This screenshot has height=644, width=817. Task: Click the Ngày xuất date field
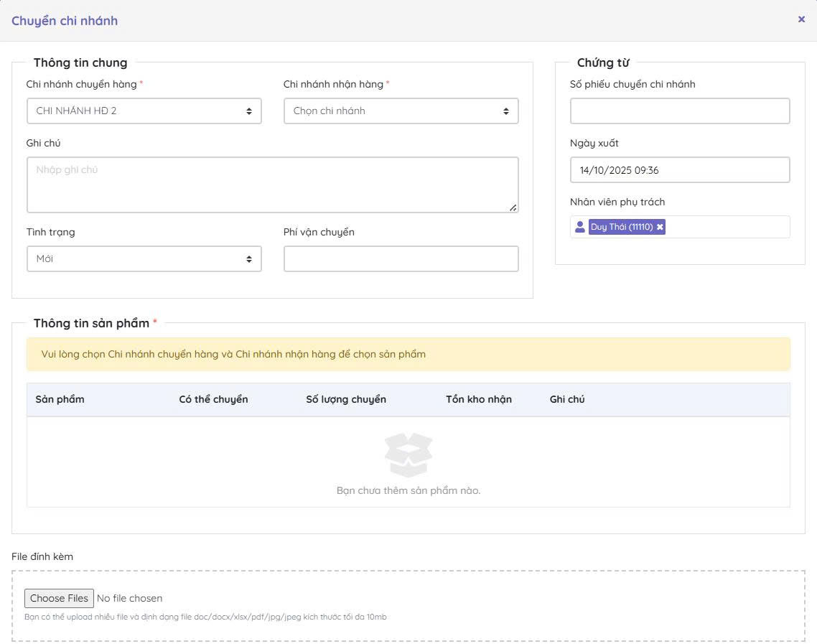679,170
